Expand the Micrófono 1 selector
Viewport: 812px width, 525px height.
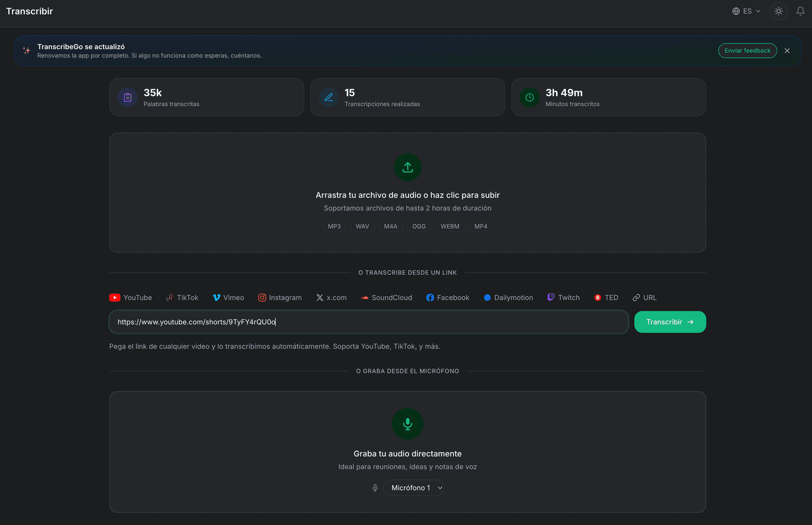click(414, 487)
